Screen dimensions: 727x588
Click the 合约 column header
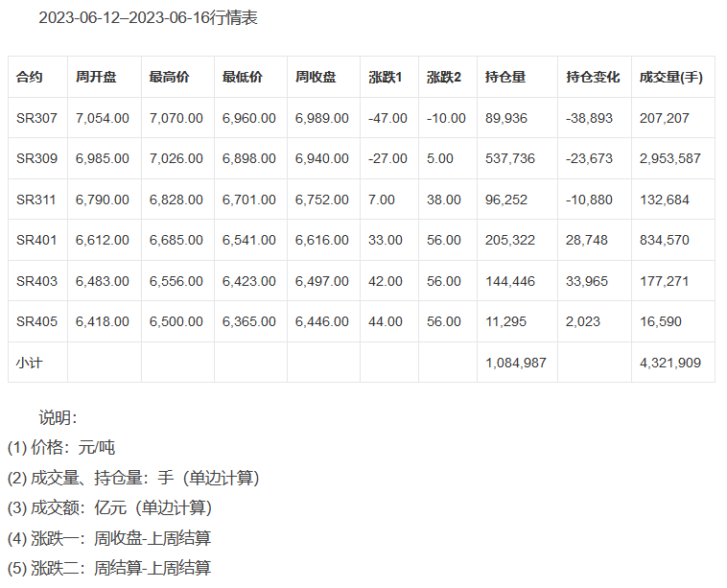30,77
